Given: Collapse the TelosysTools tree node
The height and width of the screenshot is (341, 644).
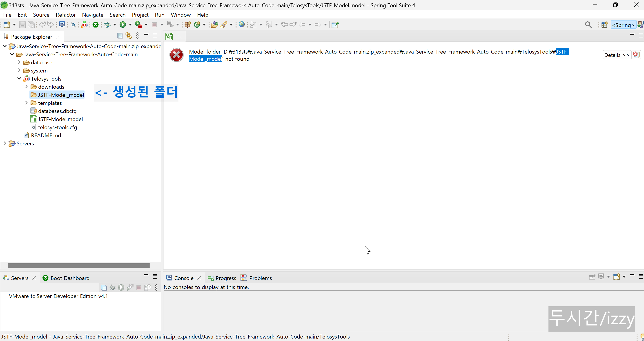Looking at the screenshot, I should point(19,79).
